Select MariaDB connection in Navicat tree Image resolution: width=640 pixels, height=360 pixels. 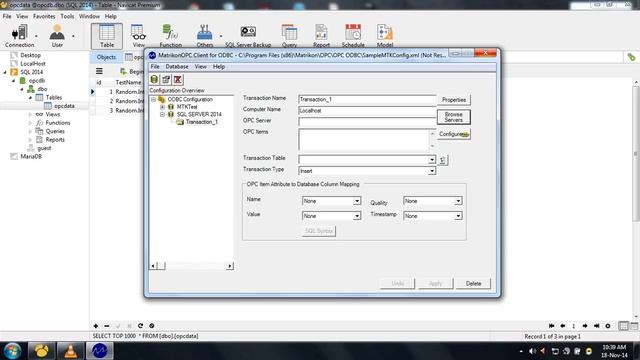pyautogui.click(x=31, y=156)
